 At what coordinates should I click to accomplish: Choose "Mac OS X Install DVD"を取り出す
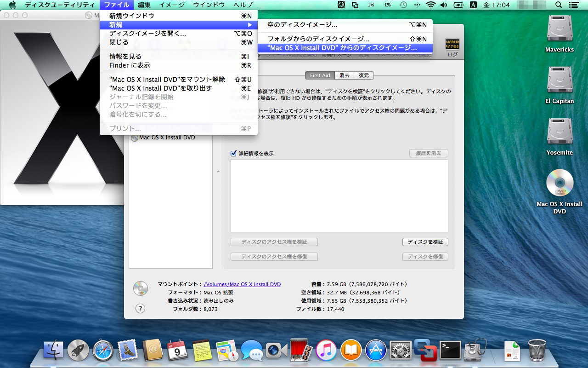pos(179,88)
